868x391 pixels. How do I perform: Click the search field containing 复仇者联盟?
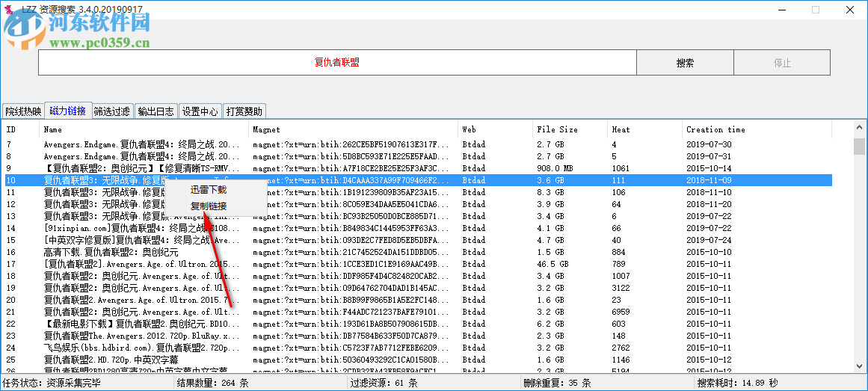[x=337, y=63]
